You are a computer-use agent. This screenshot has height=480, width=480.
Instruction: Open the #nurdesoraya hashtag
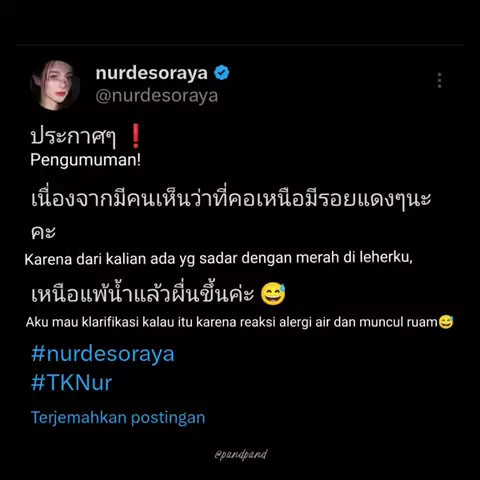tap(103, 354)
